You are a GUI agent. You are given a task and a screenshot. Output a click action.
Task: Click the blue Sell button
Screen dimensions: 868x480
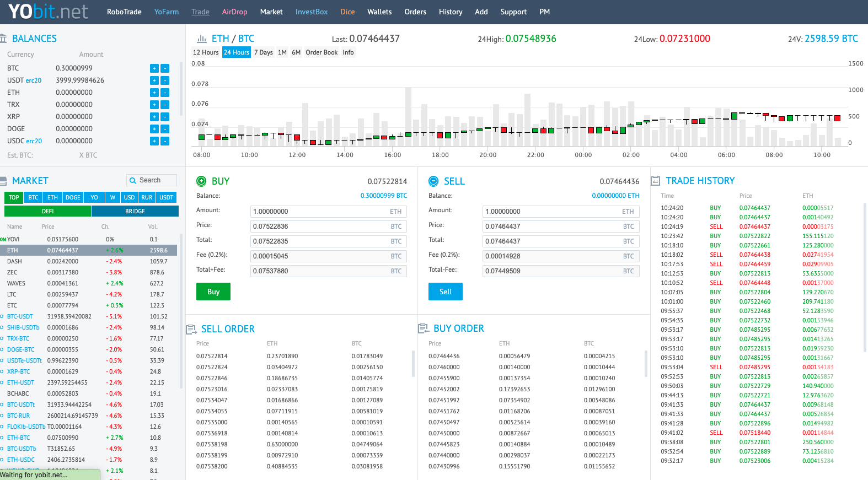[x=446, y=292]
